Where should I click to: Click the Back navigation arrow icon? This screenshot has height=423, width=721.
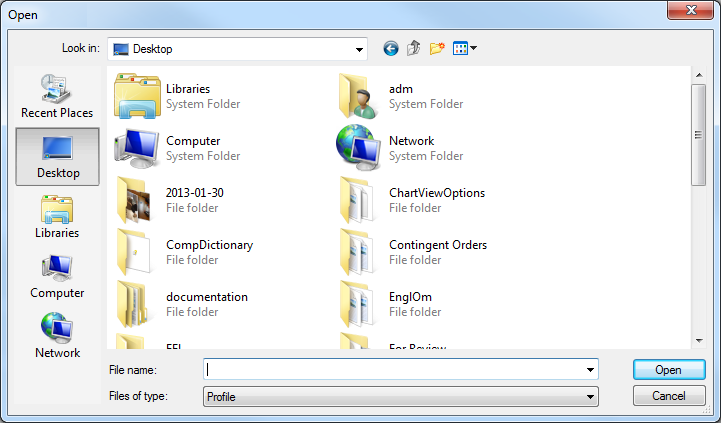tap(390, 48)
